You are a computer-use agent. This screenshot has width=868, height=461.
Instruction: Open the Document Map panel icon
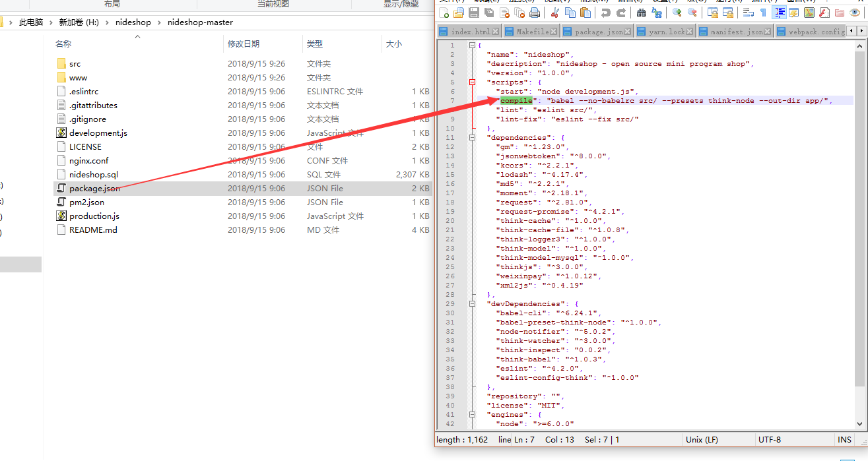point(809,13)
